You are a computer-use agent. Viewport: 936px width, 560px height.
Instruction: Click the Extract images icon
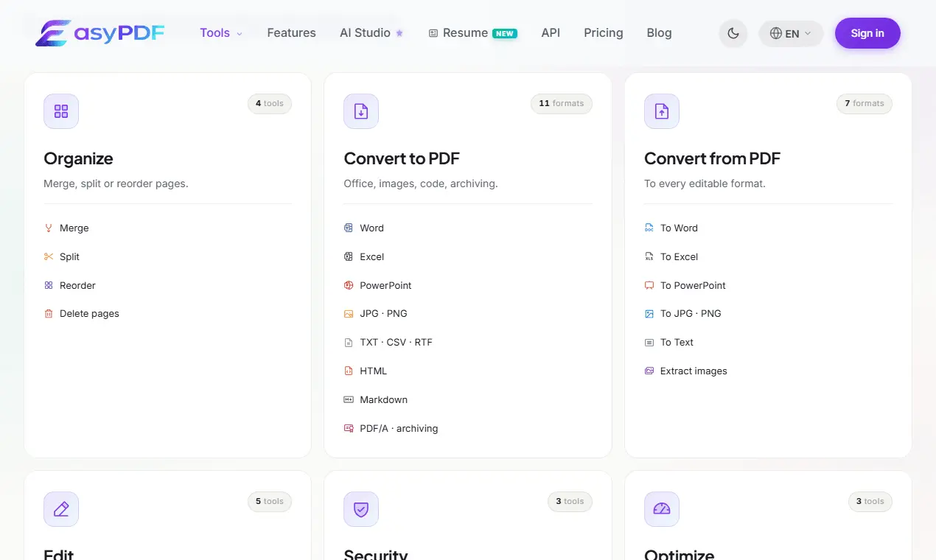pos(649,371)
